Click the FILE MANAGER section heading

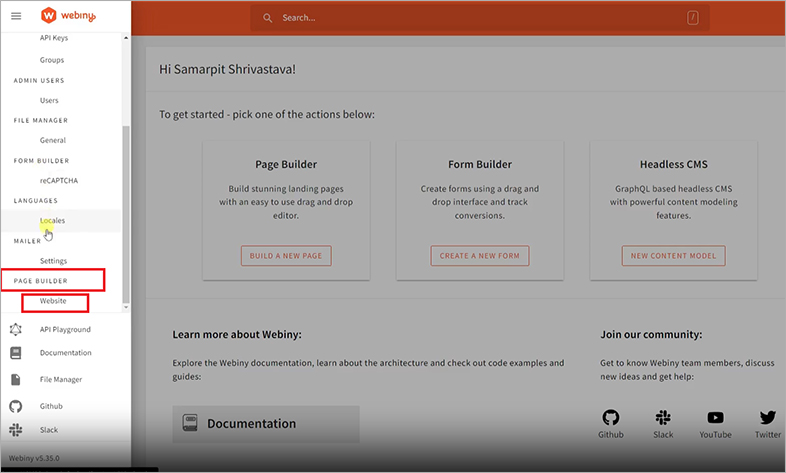tap(41, 120)
